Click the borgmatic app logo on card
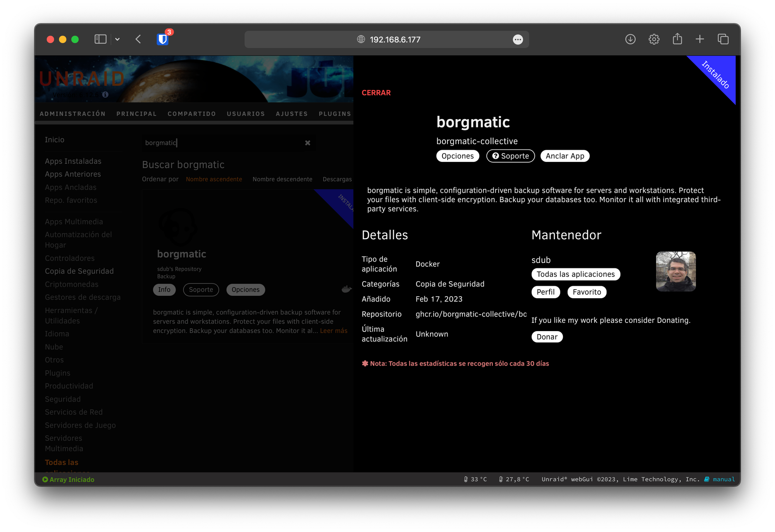The image size is (775, 532). 178,227
